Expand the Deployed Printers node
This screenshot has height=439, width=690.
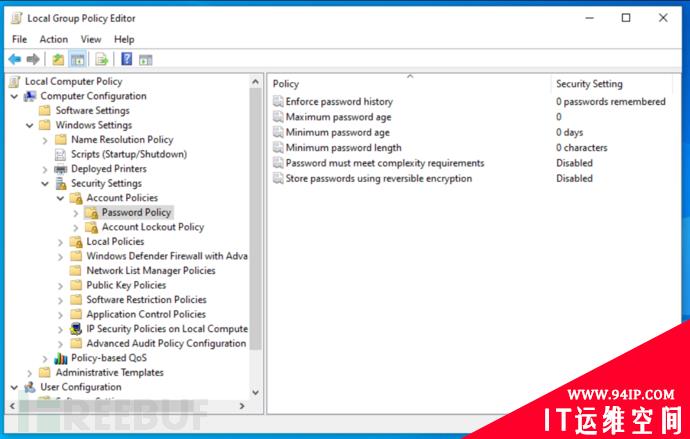[45, 169]
